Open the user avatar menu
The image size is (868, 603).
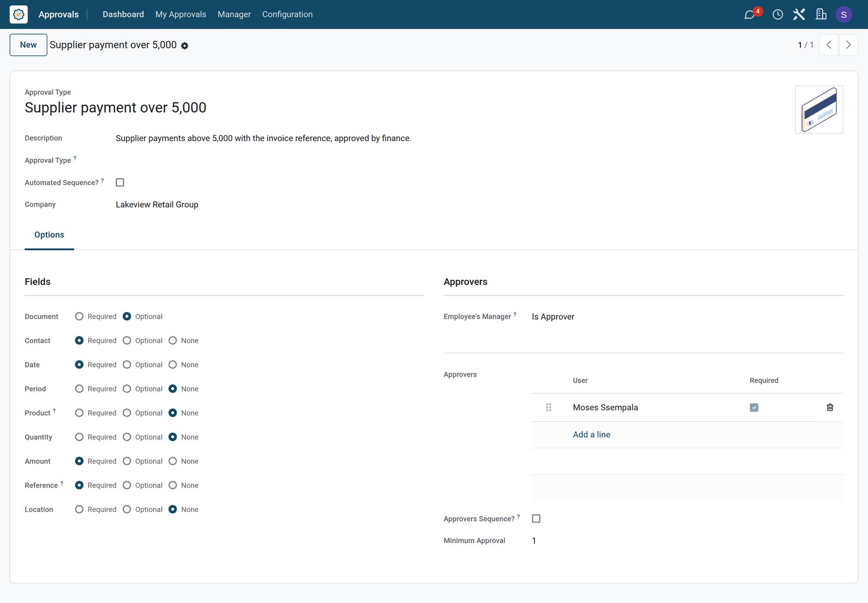click(844, 15)
